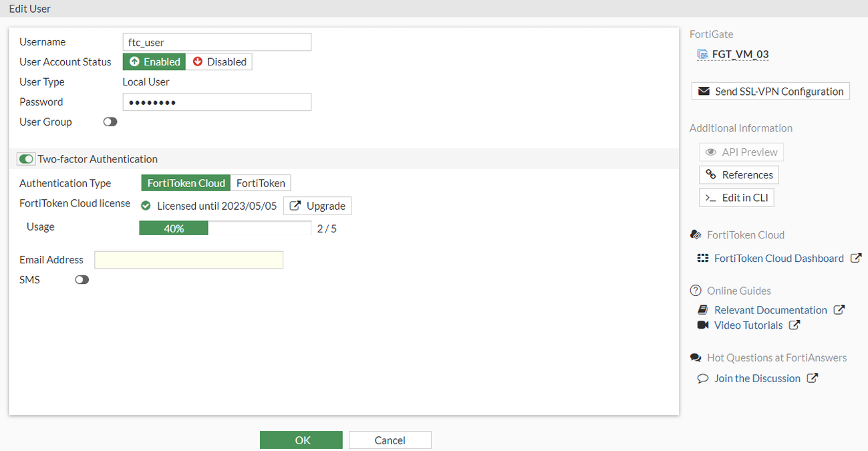Click the external-link icon on the Upgrade button

click(294, 205)
